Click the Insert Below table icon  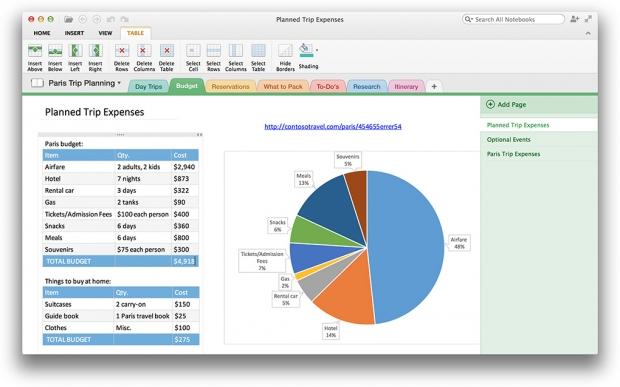coord(55,58)
